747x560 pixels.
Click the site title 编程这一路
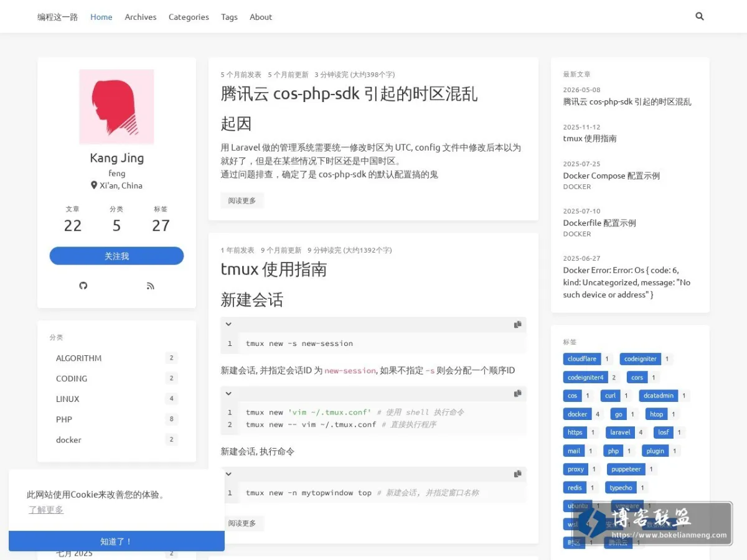tap(58, 17)
